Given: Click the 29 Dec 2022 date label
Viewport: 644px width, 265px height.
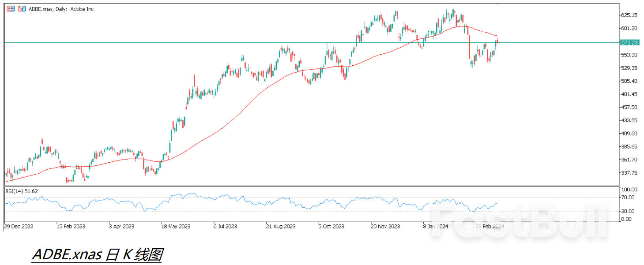Looking at the screenshot, I should [19, 226].
